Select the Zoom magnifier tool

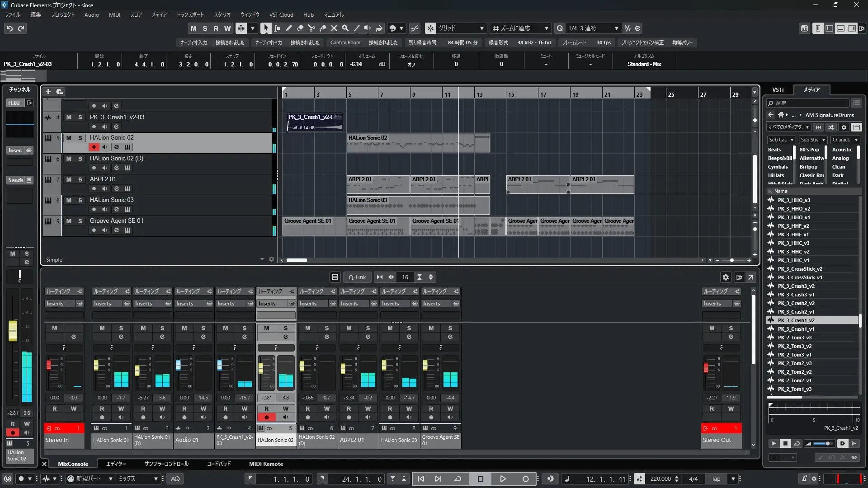tap(345, 28)
